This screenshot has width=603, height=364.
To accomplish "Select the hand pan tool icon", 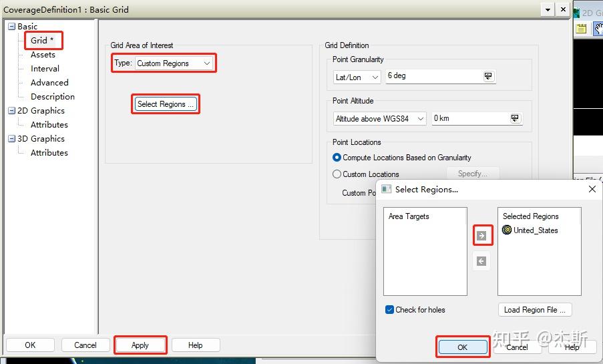I will point(598,29).
